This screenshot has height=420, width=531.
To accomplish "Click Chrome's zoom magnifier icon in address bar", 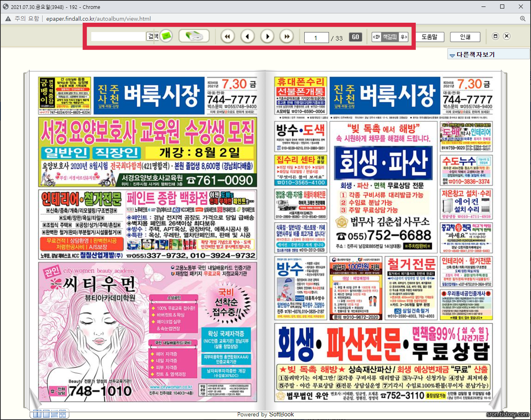I will [522, 19].
